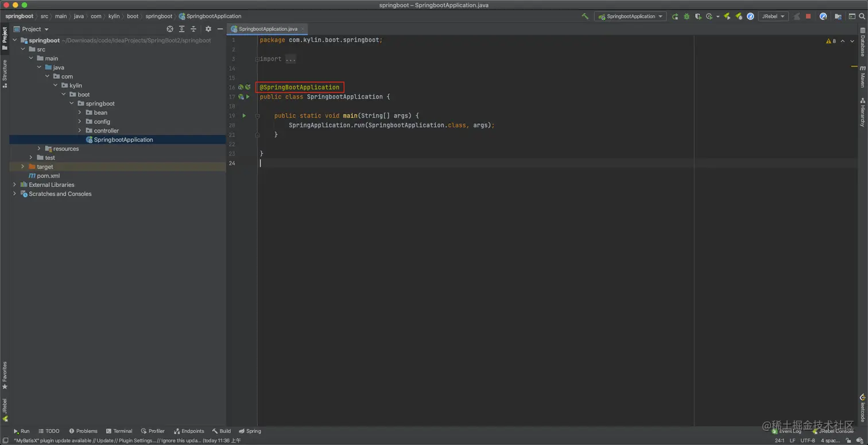Hide the Project panel with minus icon
The image size is (868, 445).
point(220,29)
